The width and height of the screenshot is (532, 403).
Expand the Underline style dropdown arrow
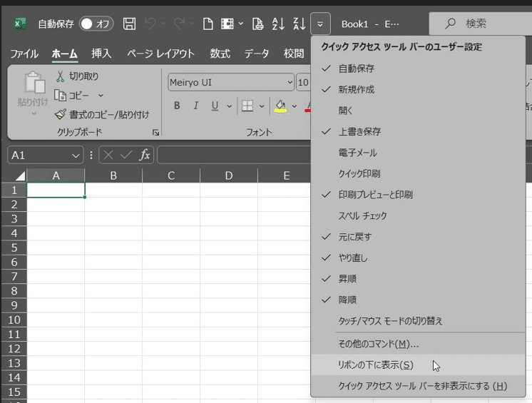point(230,106)
